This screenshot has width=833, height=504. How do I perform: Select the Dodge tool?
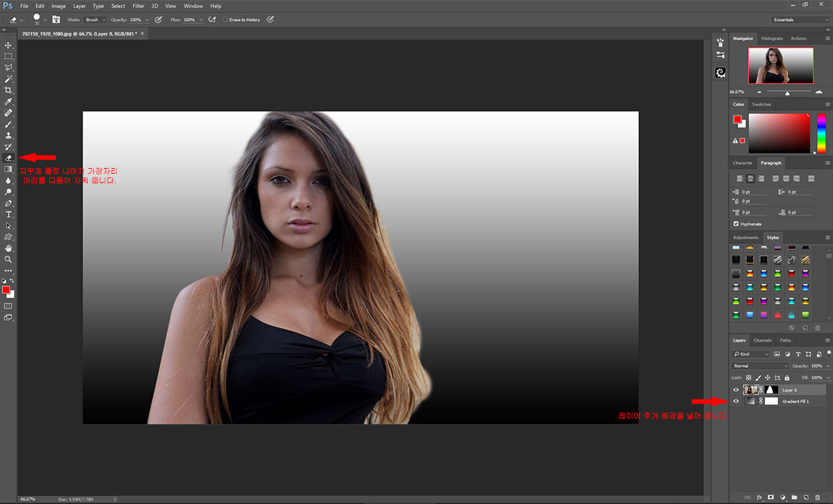coord(8,192)
